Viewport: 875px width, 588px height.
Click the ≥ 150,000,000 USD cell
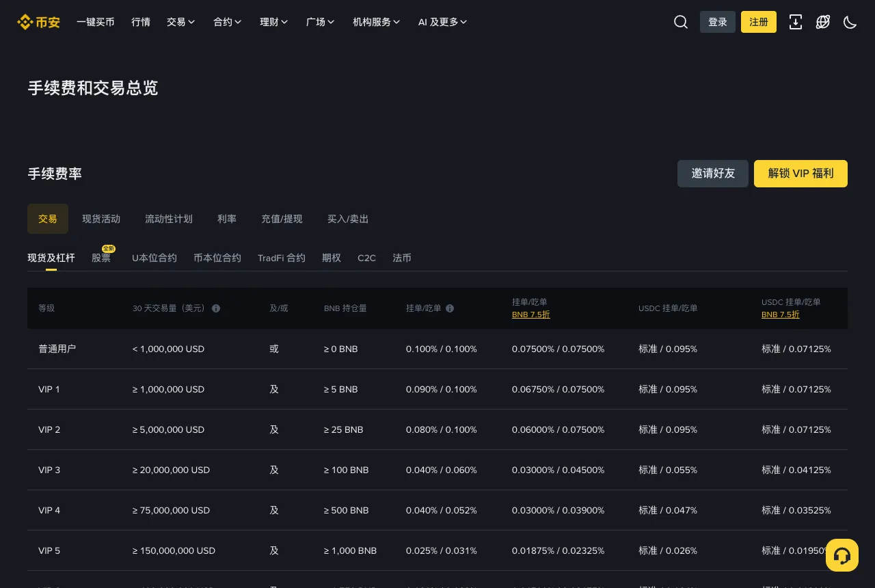pos(174,550)
